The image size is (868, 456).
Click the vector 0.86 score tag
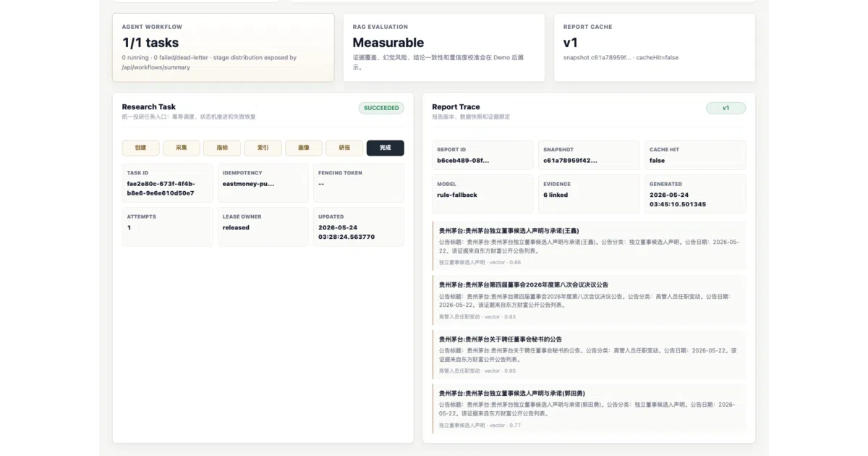coord(505,262)
